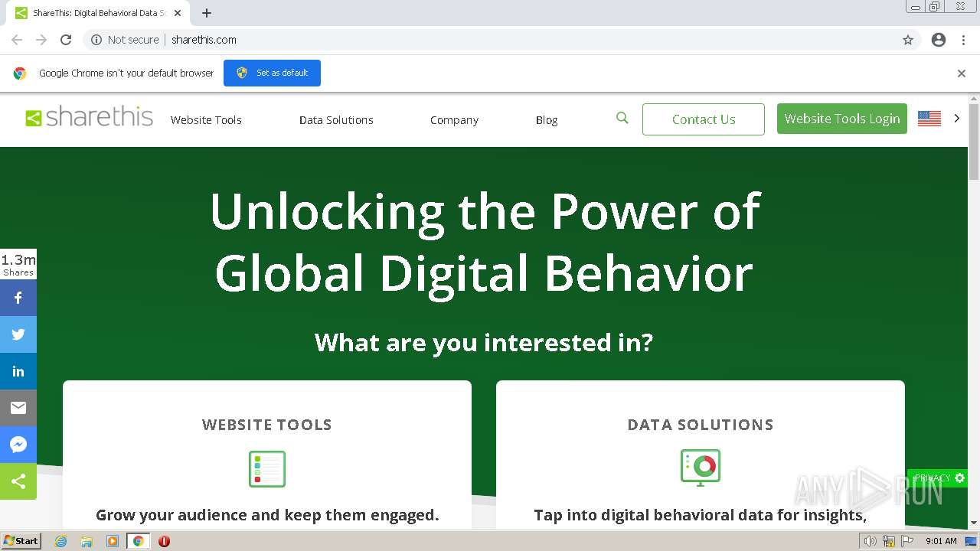Image resolution: width=980 pixels, height=551 pixels.
Task: Share page via LinkedIn sidebar icon
Action: click(18, 371)
